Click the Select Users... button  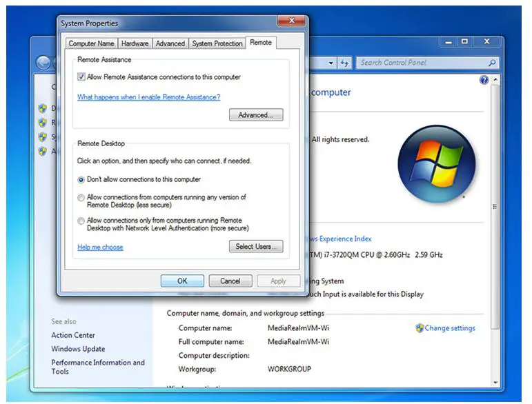tap(256, 246)
